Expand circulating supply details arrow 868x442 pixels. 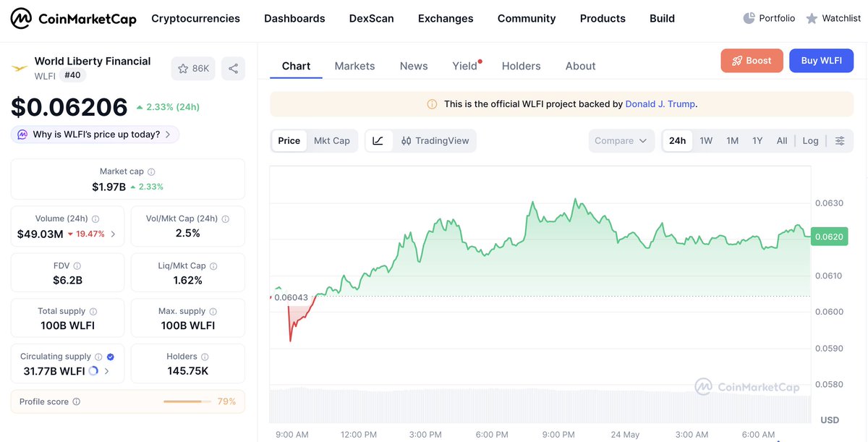pos(107,371)
